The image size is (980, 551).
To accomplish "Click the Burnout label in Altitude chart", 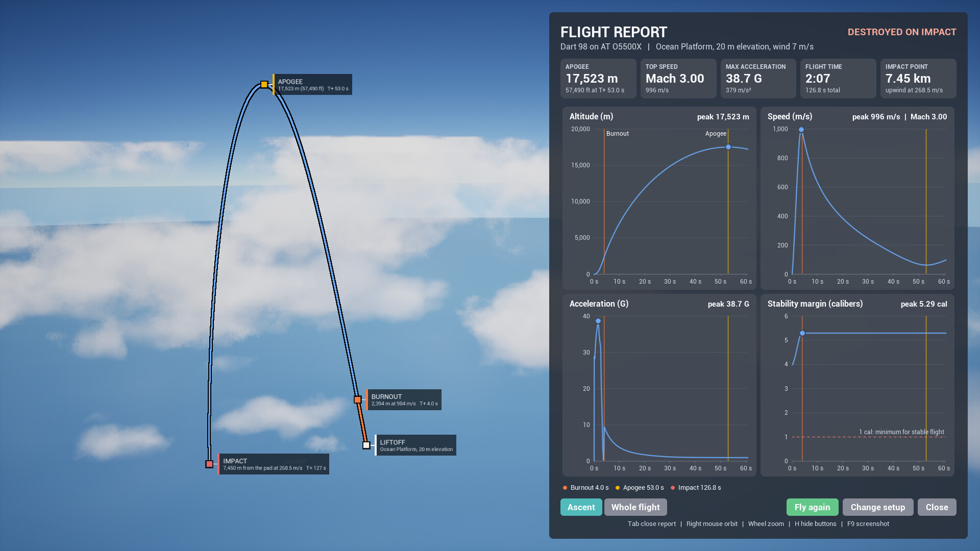I will click(x=618, y=134).
